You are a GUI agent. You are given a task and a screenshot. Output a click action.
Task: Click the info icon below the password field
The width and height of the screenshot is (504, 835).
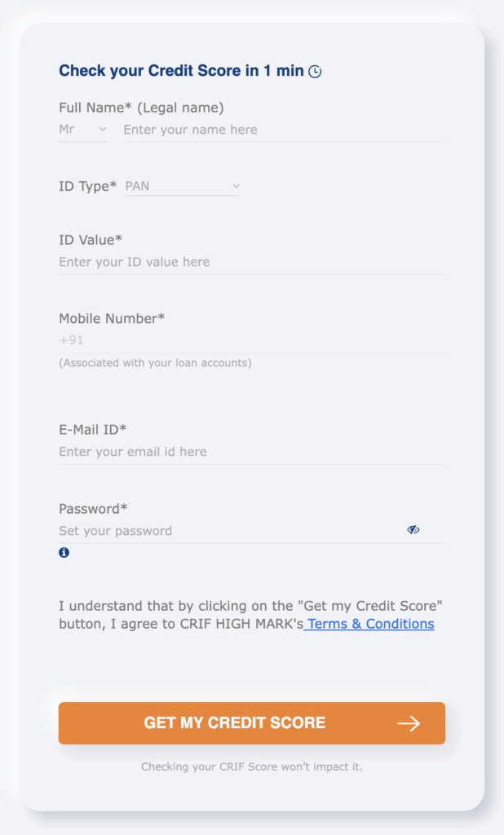click(62, 553)
